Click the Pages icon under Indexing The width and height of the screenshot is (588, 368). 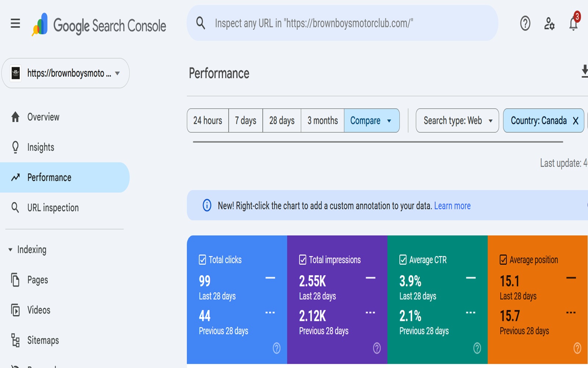[x=15, y=280]
